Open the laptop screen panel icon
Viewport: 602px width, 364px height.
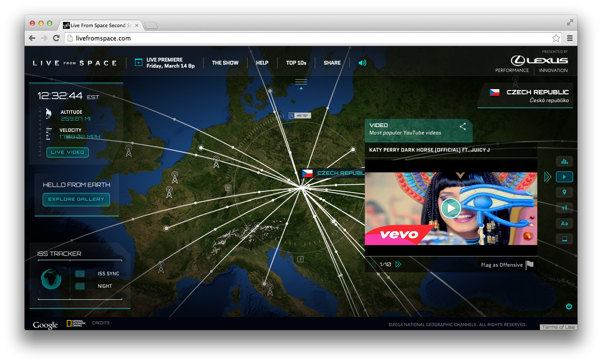click(x=564, y=239)
